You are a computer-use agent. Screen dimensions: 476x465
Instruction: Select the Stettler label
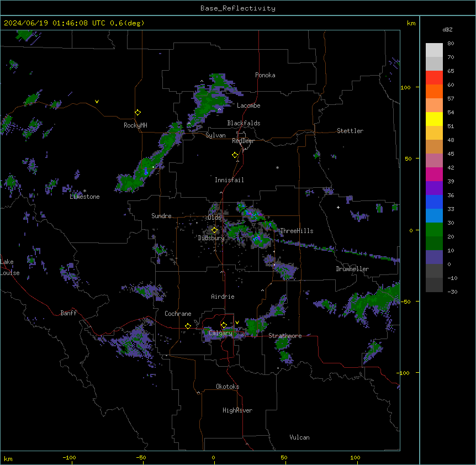[350, 131]
